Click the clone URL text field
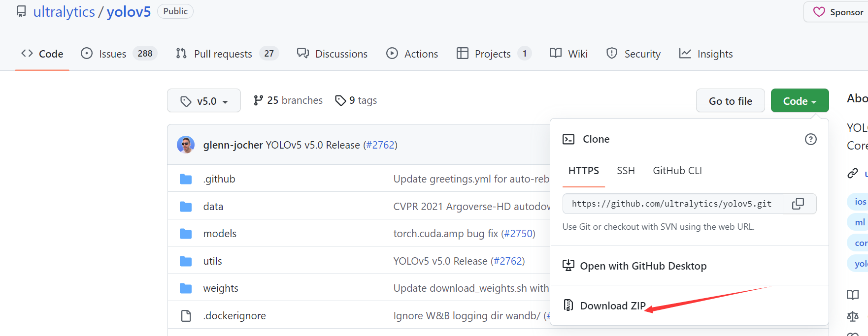The image size is (868, 336). [673, 204]
